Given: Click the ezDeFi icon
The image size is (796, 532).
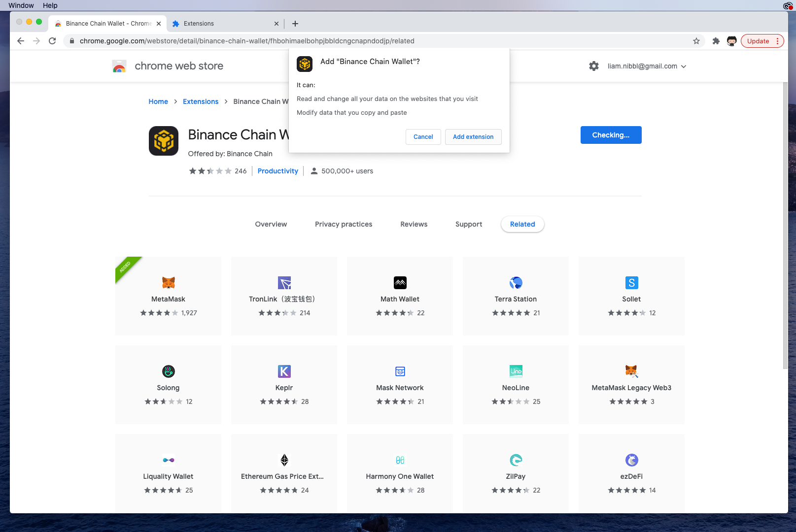Looking at the screenshot, I should click(x=631, y=460).
